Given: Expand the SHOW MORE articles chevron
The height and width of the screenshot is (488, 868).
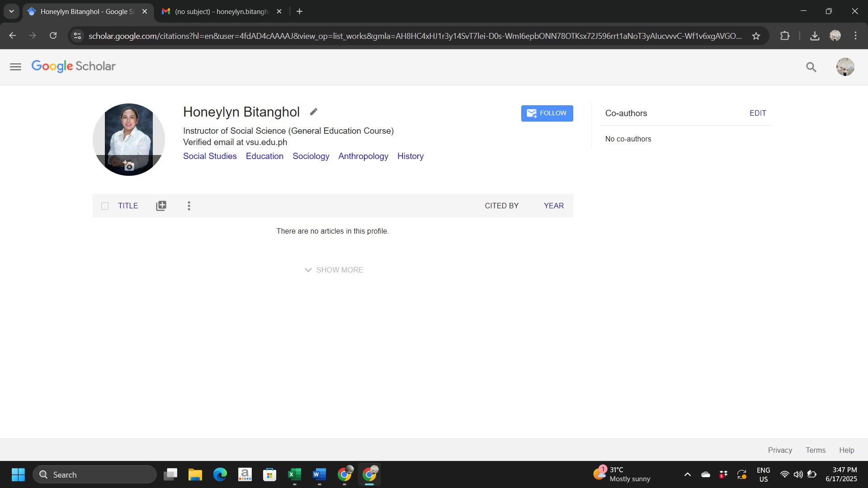Looking at the screenshot, I should coord(335,270).
